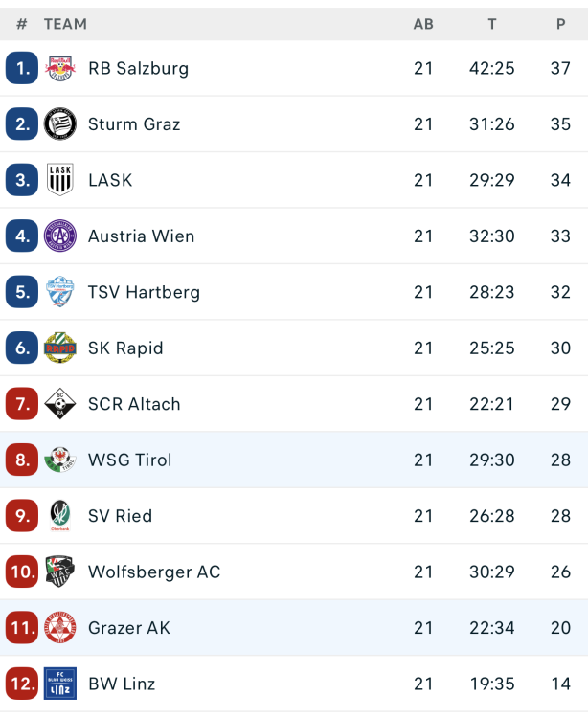
Task: Click the Sturm Graz club crest
Action: [x=59, y=123]
